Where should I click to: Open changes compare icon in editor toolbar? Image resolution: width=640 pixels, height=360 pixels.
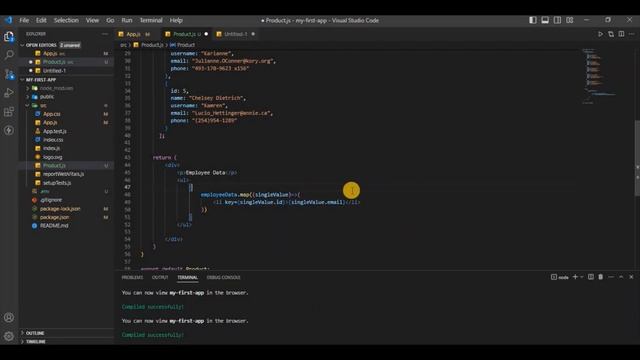coord(611,34)
